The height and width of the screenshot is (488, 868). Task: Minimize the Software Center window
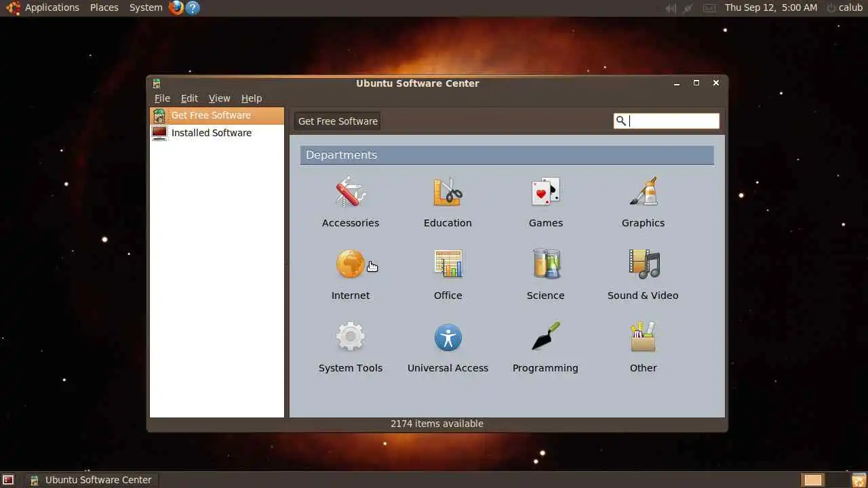tap(677, 83)
